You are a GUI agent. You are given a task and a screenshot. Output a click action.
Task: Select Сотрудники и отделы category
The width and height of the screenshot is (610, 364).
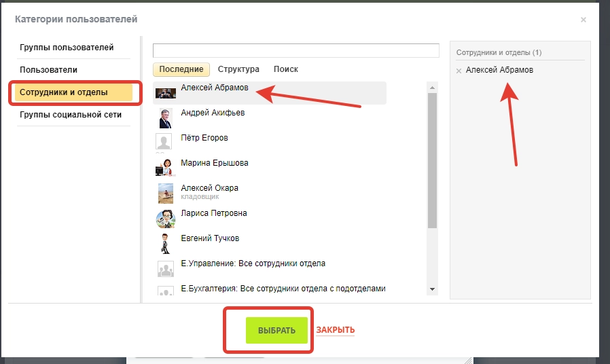(x=64, y=92)
